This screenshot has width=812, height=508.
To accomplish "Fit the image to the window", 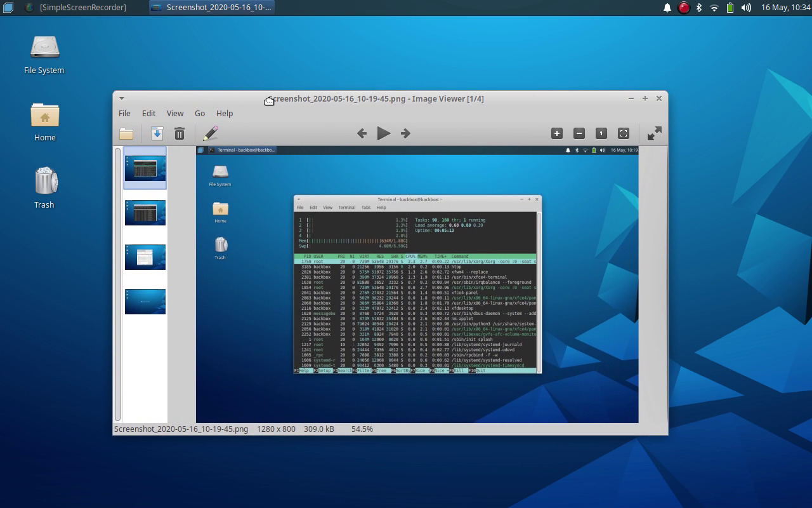I will coord(623,133).
